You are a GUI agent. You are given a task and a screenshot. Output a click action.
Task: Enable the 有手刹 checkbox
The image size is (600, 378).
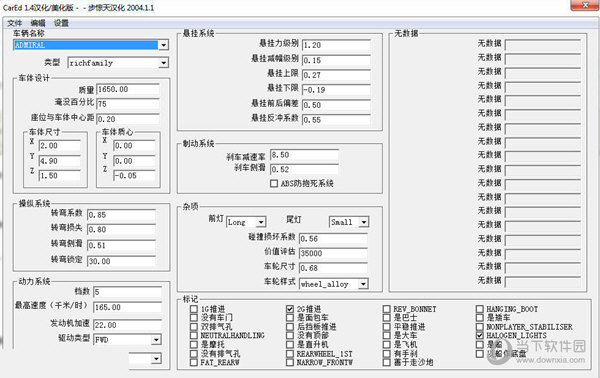pyautogui.click(x=386, y=354)
